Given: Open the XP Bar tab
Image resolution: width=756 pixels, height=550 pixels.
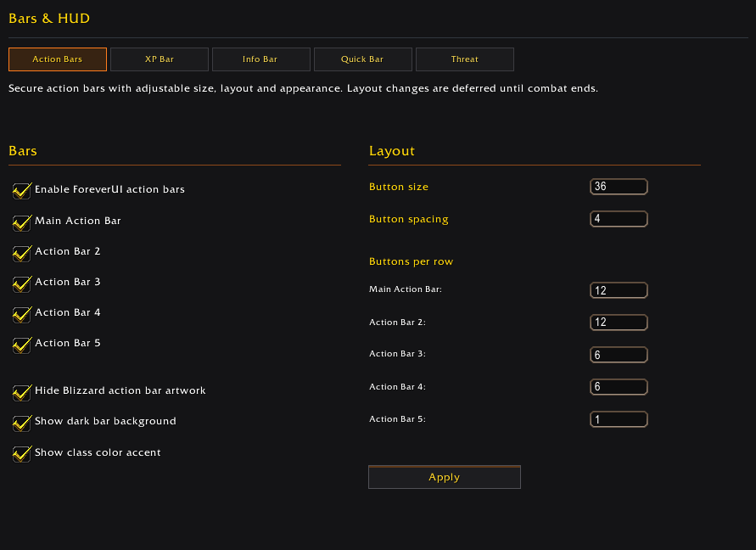Looking at the screenshot, I should [x=160, y=59].
